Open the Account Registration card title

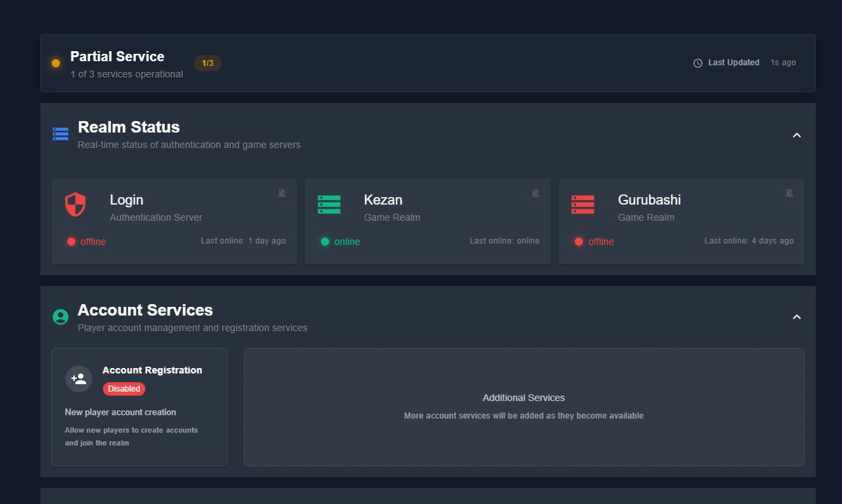[152, 370]
